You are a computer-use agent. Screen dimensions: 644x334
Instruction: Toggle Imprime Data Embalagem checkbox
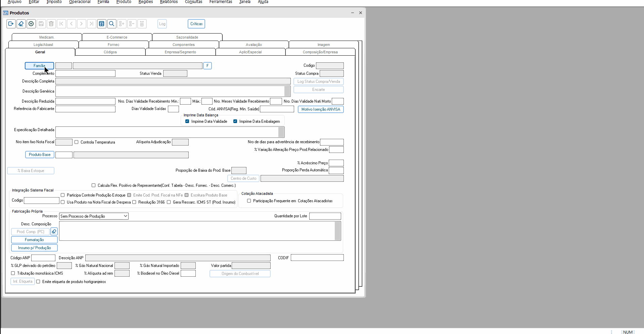point(235,121)
